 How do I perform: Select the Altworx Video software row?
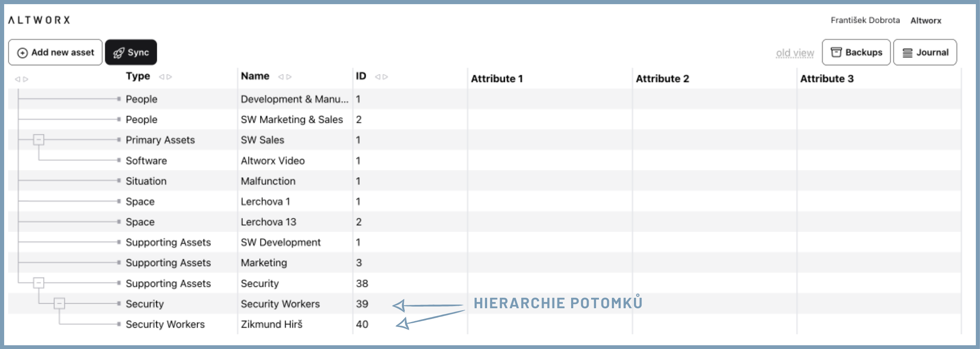pyautogui.click(x=272, y=161)
